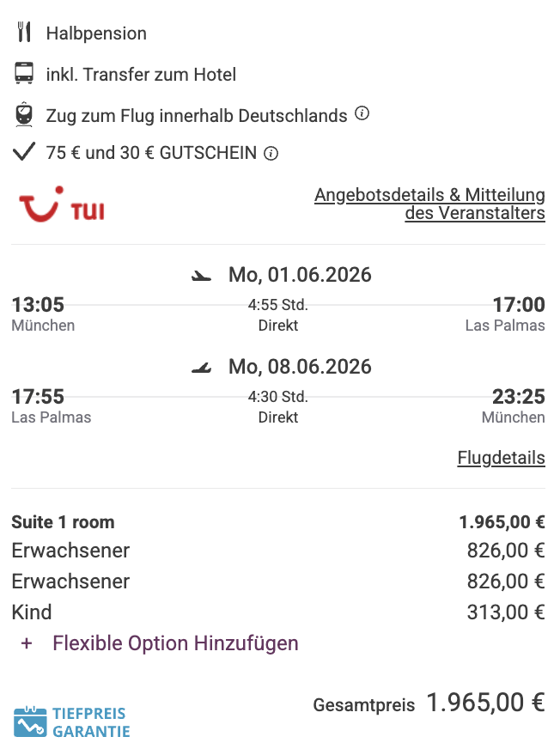Select the hotel transfer bus icon

[x=25, y=74]
